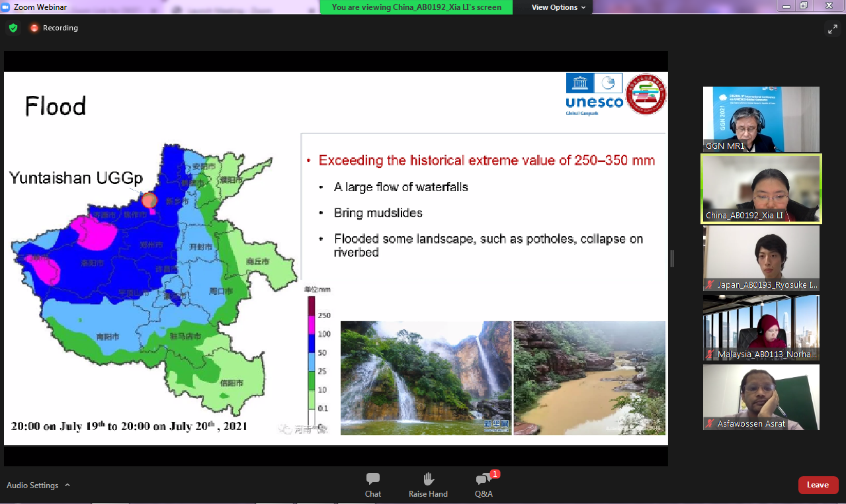Screen dimensions: 846x504
Task: Select the Malaysia participant video thumbnail
Action: click(761, 327)
